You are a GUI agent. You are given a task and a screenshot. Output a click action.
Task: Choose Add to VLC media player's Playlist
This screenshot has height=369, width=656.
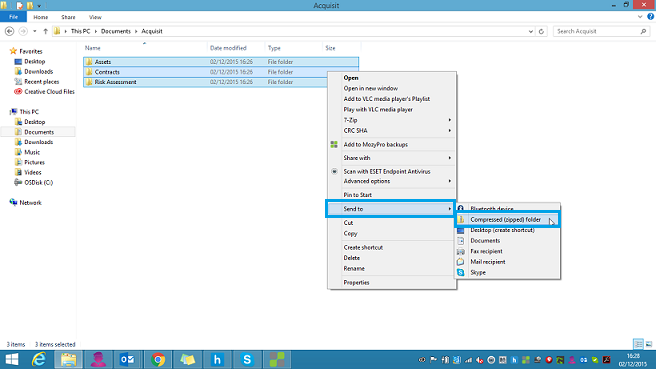tap(392, 99)
